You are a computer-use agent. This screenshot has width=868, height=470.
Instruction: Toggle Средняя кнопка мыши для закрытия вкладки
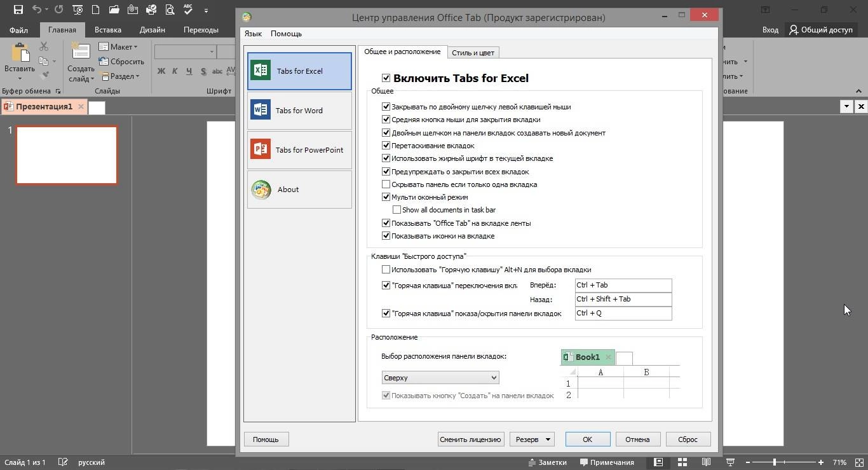[x=386, y=120]
